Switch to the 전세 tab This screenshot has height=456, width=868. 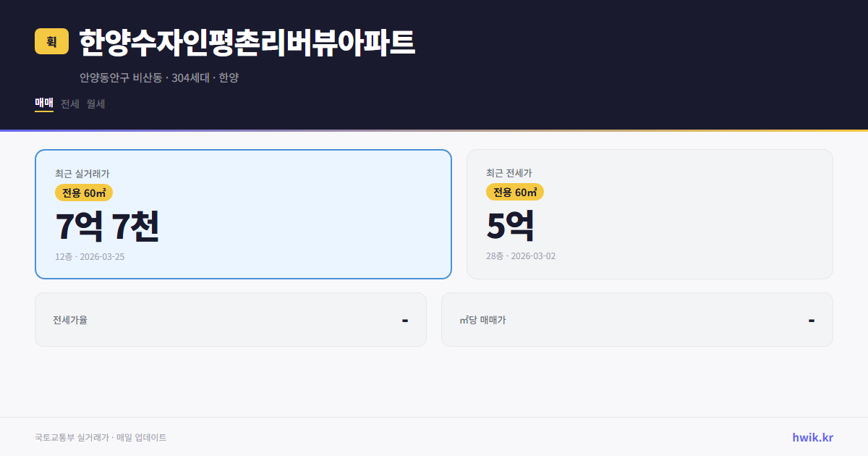coord(69,104)
